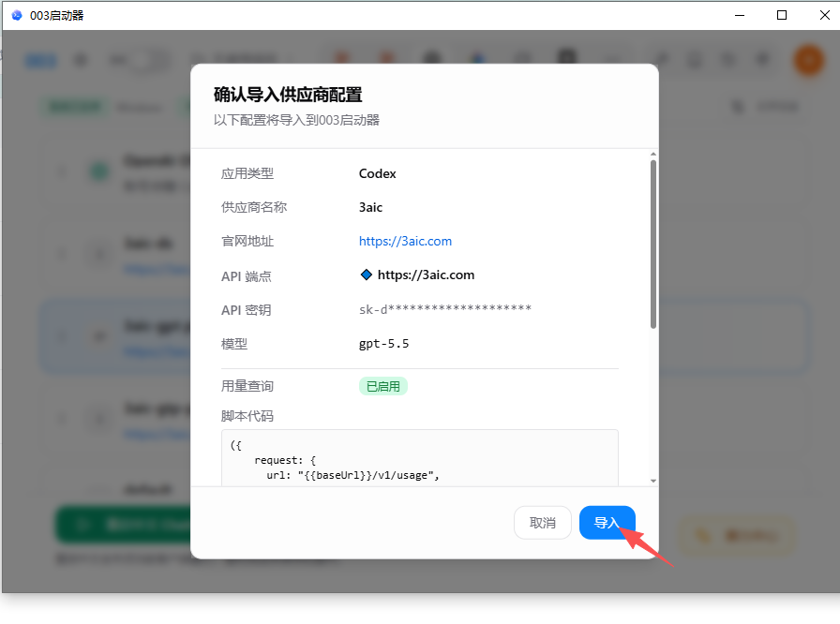Open the 官网地址 link https://3aic.com
The width and height of the screenshot is (840, 624).
(405, 242)
